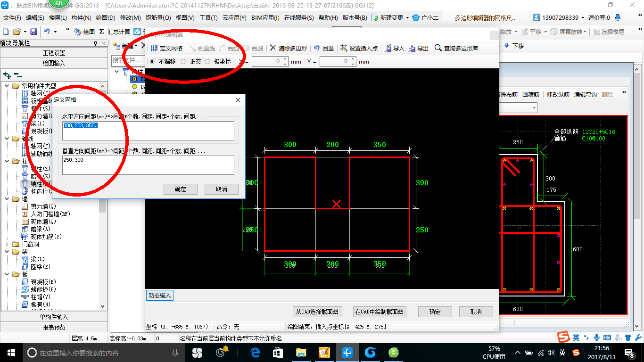Click the Y offset input field
644x362 pixels.
tap(338, 61)
